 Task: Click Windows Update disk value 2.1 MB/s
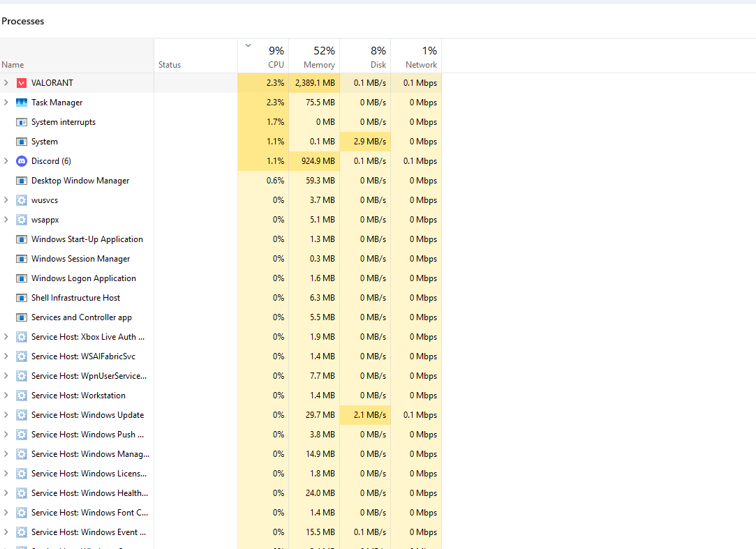pyautogui.click(x=370, y=415)
